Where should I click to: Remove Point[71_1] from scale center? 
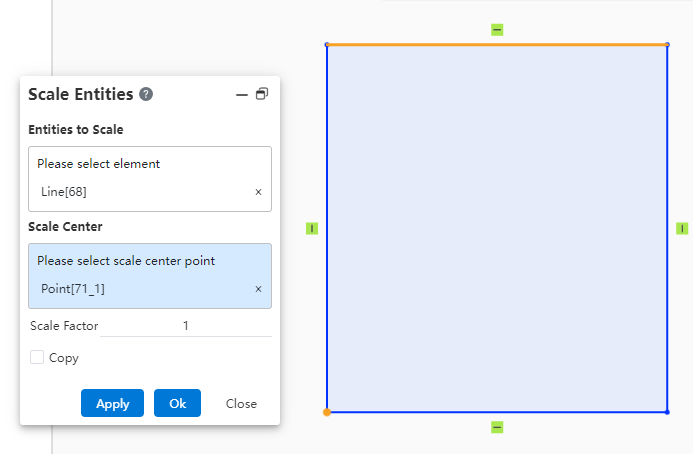point(258,289)
